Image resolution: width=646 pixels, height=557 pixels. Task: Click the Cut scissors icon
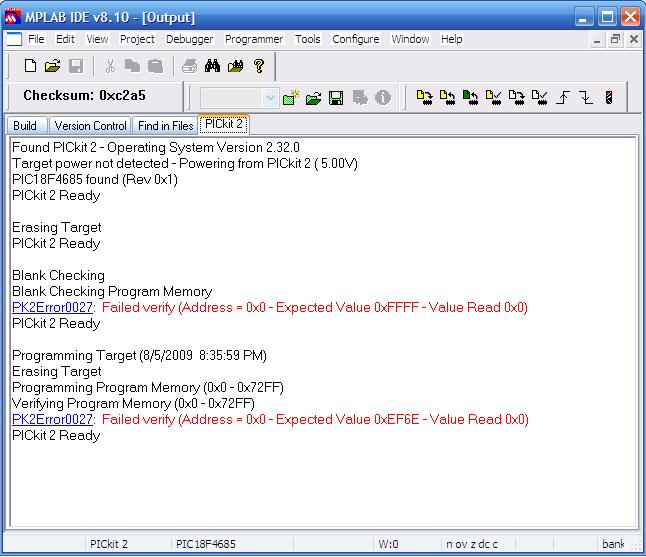110,66
